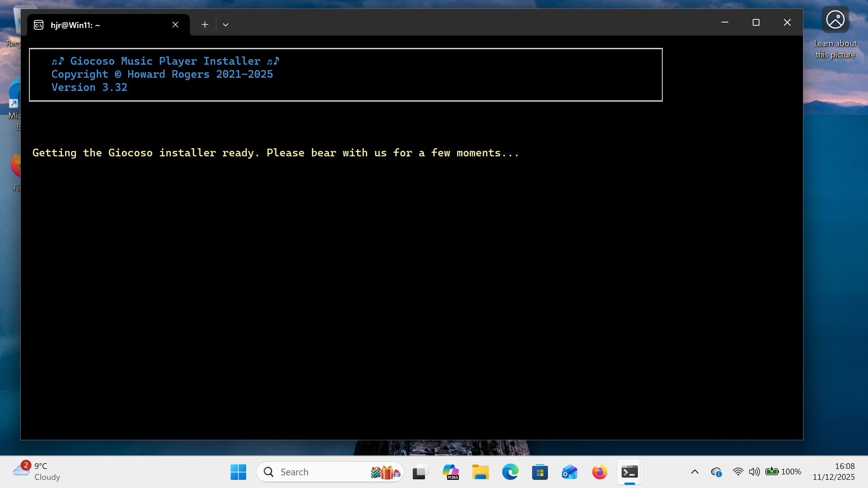Launch Firefox from the taskbar

point(599,472)
